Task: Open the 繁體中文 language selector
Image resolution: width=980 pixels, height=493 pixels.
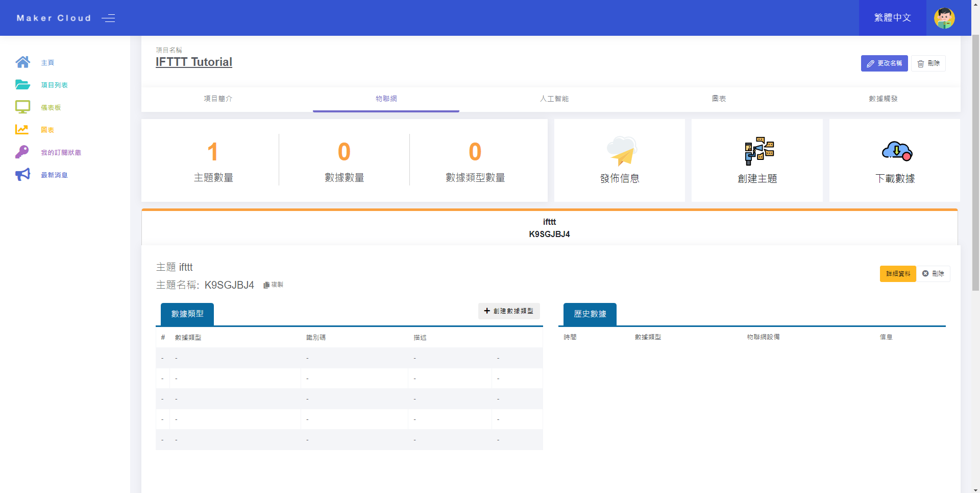Action: pyautogui.click(x=892, y=18)
